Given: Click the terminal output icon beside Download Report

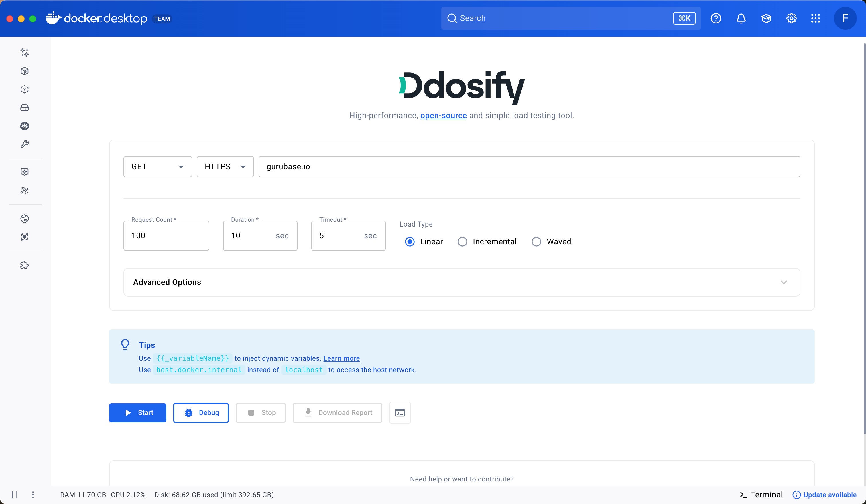Looking at the screenshot, I should [x=400, y=413].
